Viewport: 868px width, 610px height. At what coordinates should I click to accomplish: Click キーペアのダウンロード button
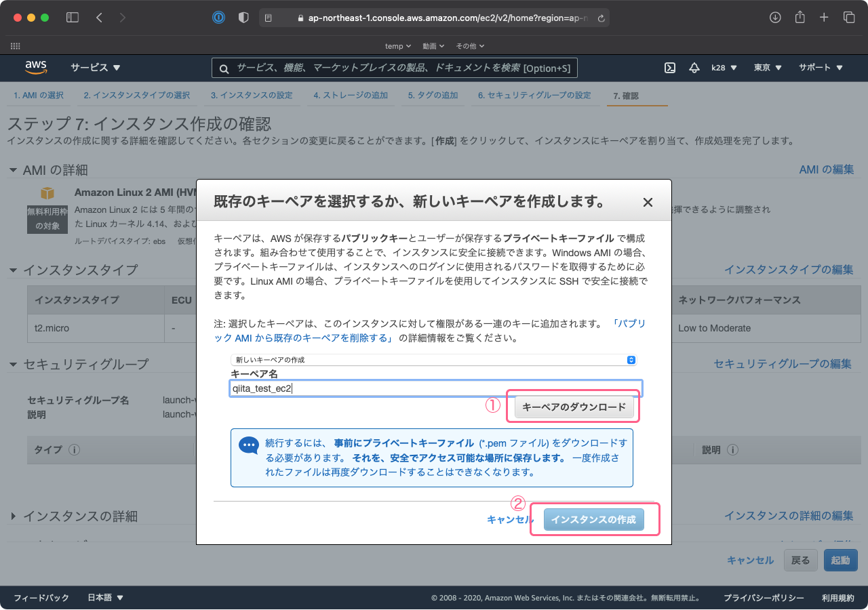574,407
